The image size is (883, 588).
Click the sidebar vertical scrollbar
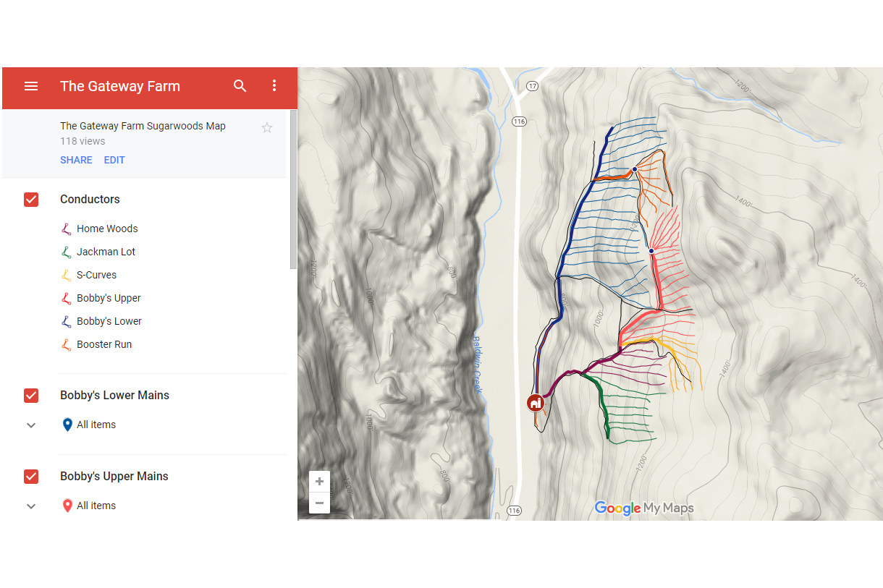coord(293,189)
